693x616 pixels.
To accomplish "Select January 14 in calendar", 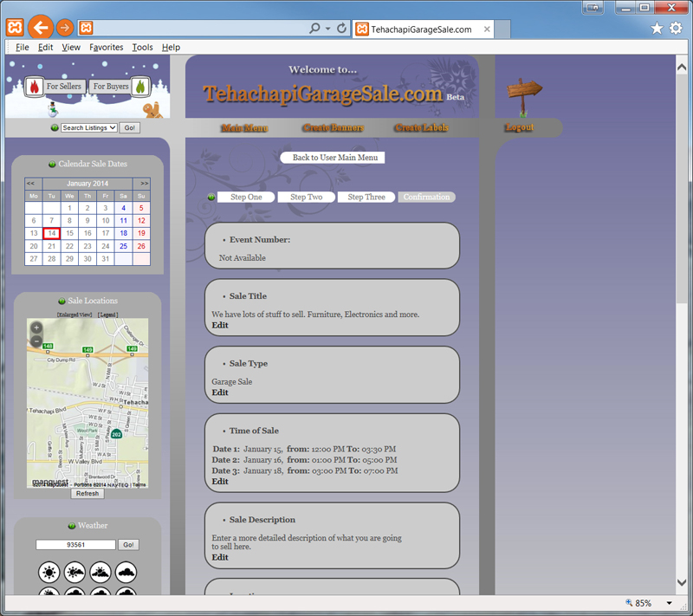I will point(52,233).
